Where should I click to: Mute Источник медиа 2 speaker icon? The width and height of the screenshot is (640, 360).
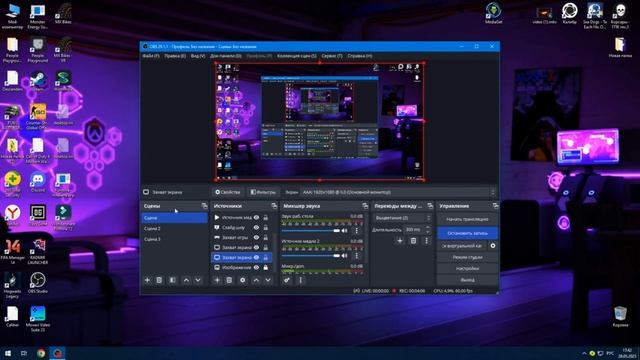point(345,256)
